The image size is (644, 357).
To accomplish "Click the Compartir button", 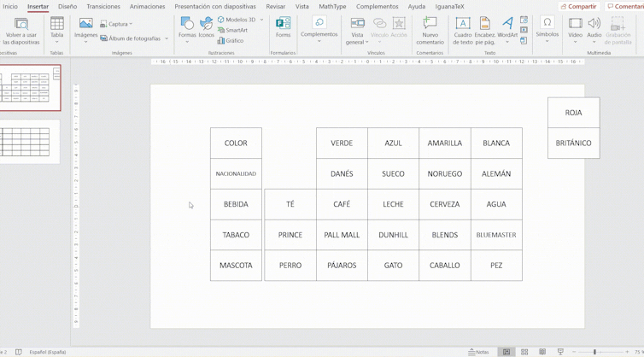I will pyautogui.click(x=578, y=7).
